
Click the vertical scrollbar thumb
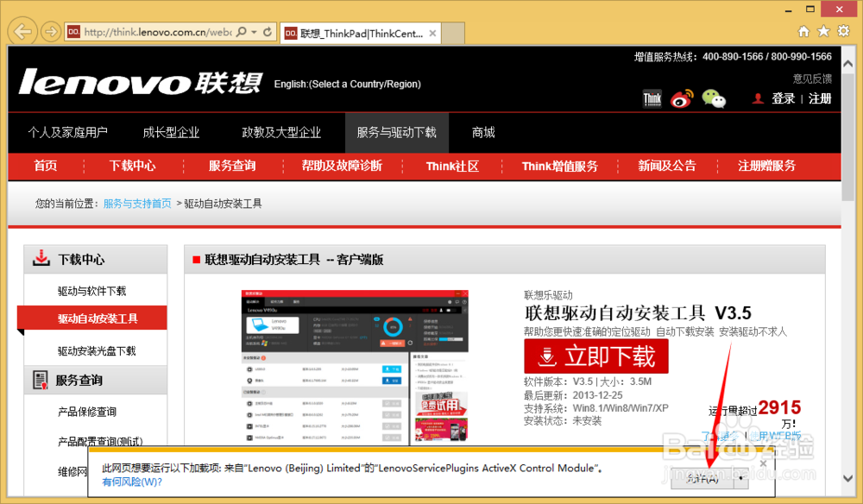(x=848, y=136)
